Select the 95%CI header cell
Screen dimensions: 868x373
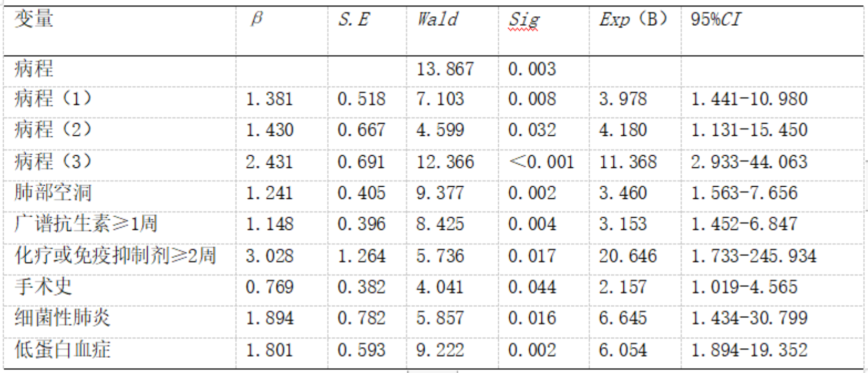click(x=715, y=19)
